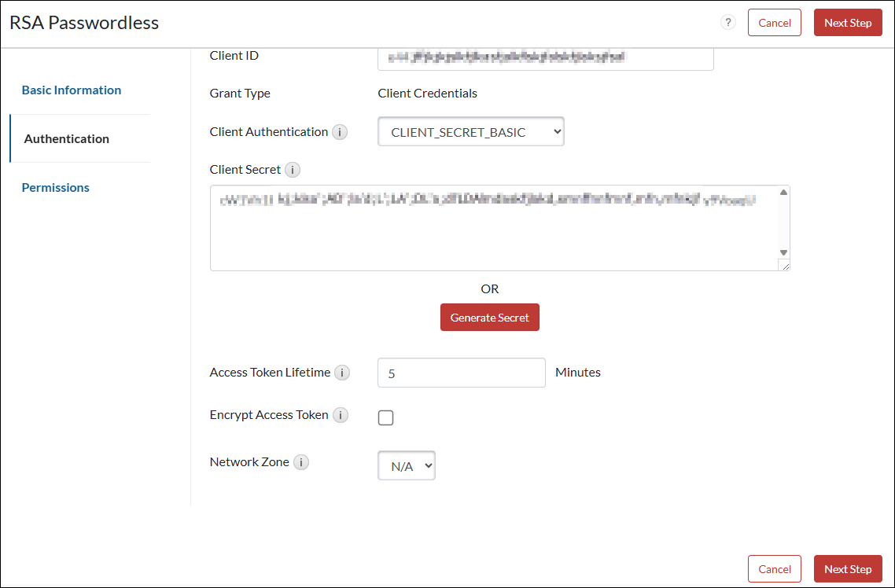Click the Minutes unit label
The width and height of the screenshot is (895, 588).
[578, 373]
